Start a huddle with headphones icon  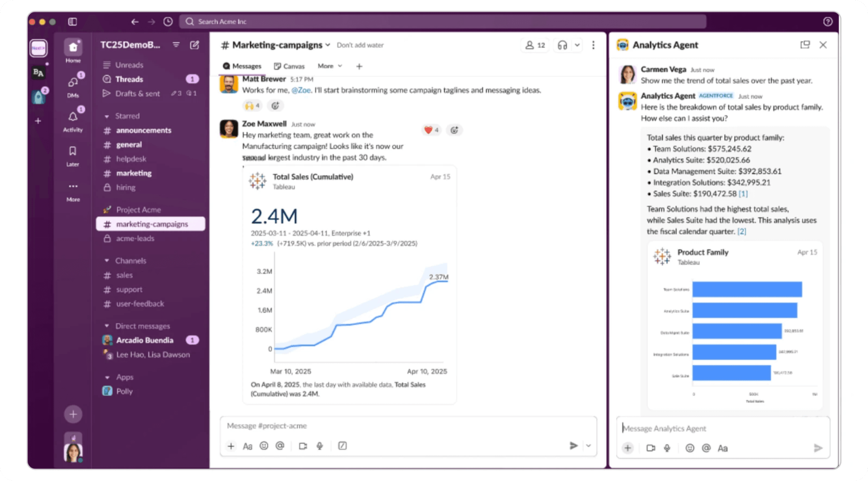(x=563, y=45)
